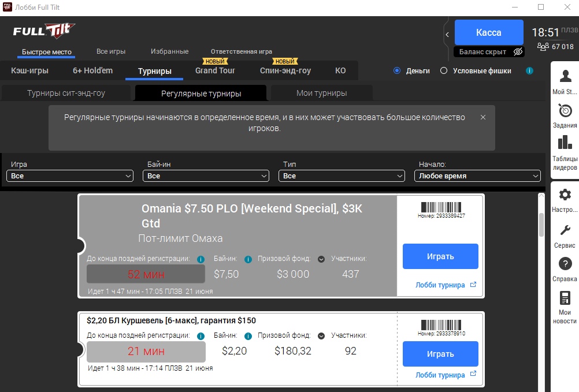This screenshot has width=579, height=392.
Task: Open the Настройки gear icon
Action: pyautogui.click(x=565, y=195)
